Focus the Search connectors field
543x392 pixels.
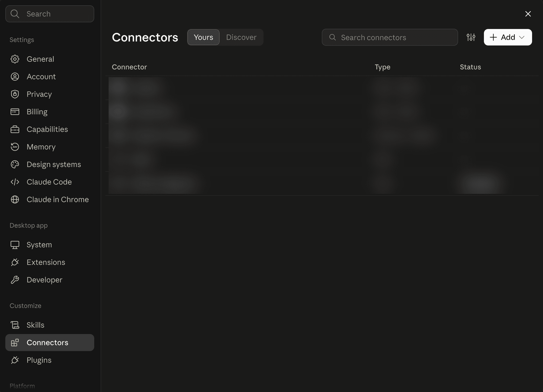pyautogui.click(x=390, y=37)
